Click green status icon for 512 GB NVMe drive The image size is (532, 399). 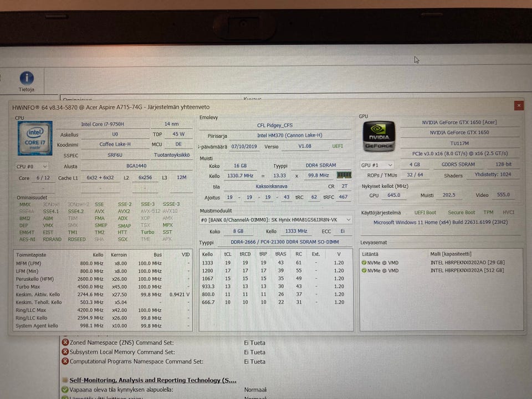pos(364,270)
